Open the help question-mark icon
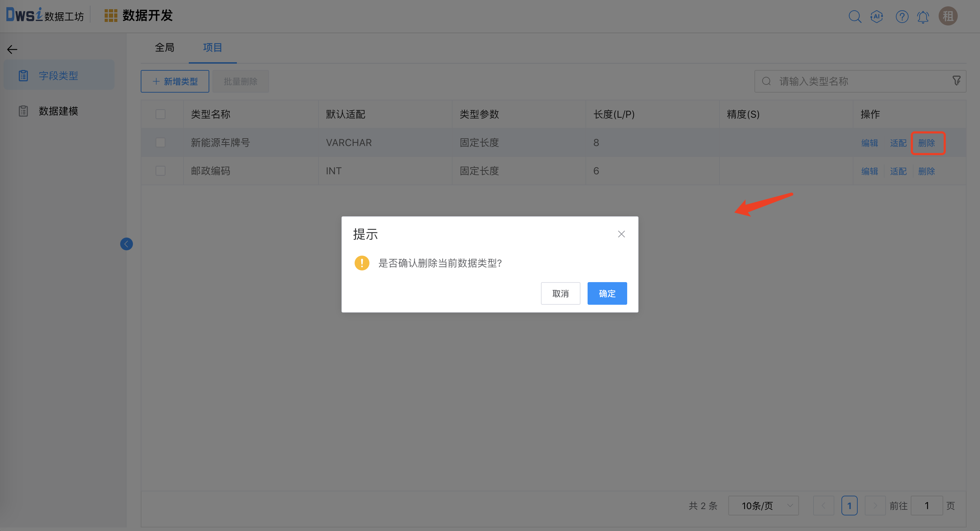This screenshot has height=531, width=980. [x=902, y=16]
